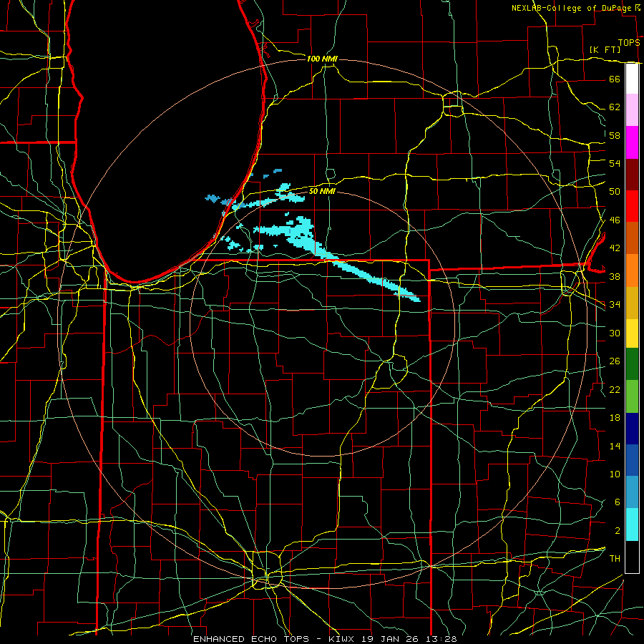The width and height of the screenshot is (644, 644).
Task: Select the light green legend swatch
Action: (x=632, y=396)
